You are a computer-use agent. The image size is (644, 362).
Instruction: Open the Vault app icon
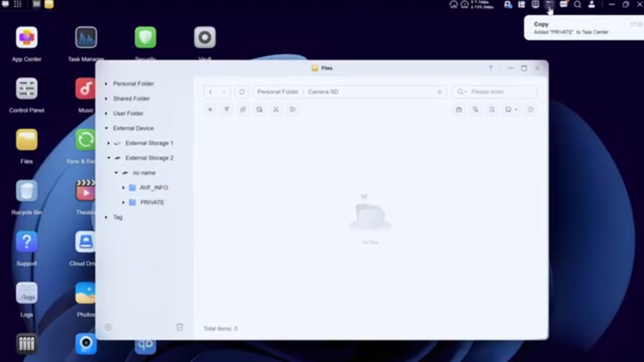tap(205, 38)
